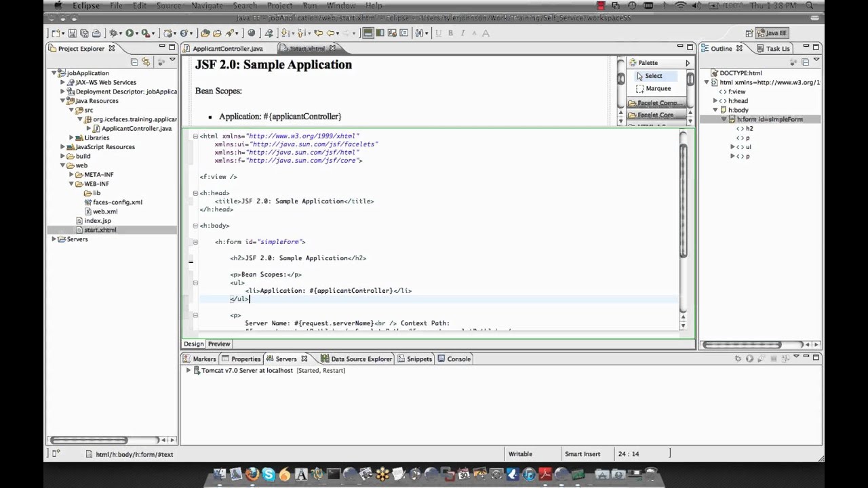868x488 pixels.
Task: Click Collapse All in Project Explorer
Action: click(134, 62)
